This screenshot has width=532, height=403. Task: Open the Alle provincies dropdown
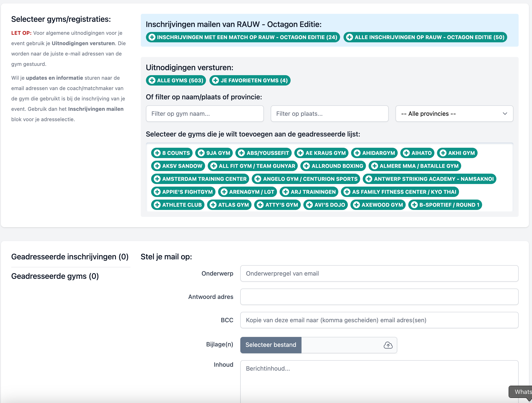(x=454, y=114)
